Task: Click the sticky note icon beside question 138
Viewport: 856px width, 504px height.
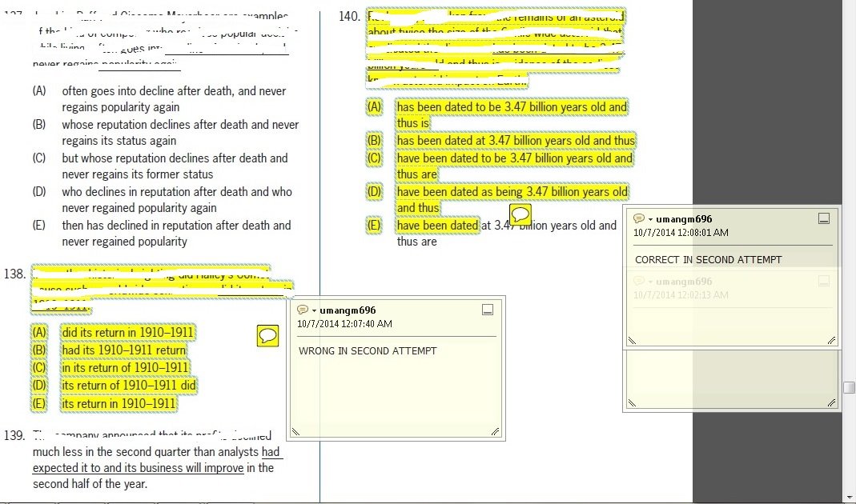Action: (x=268, y=336)
